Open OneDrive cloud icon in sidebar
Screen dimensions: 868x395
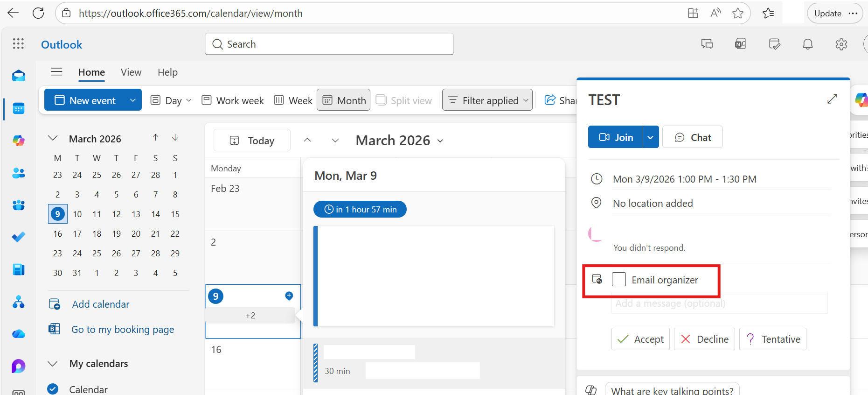coord(19,334)
